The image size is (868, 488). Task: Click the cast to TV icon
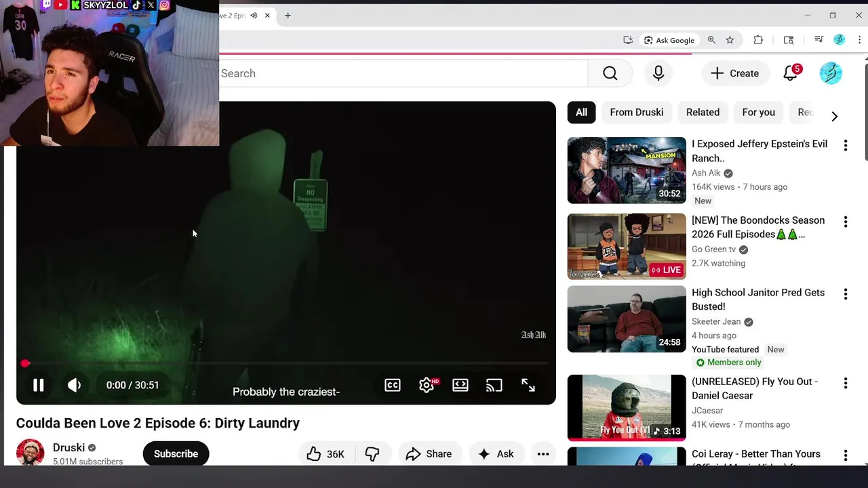[x=494, y=385]
